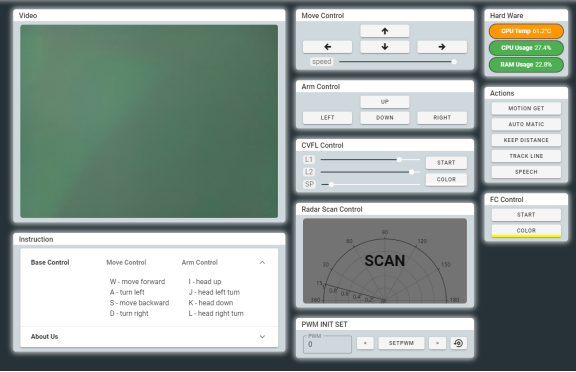Click the MOTION GET action button
This screenshot has width=576, height=372.
point(526,108)
